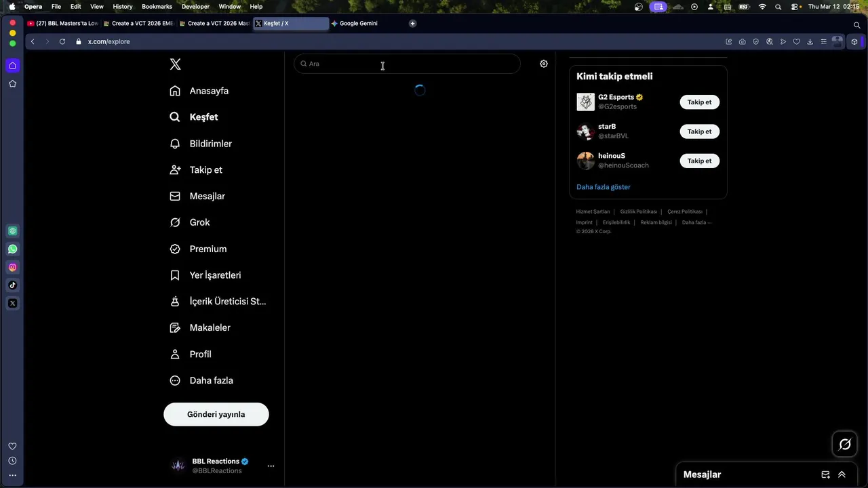Image resolution: width=868 pixels, height=488 pixels.
Task: Open Bildirimler notifications
Action: pyautogui.click(x=201, y=144)
